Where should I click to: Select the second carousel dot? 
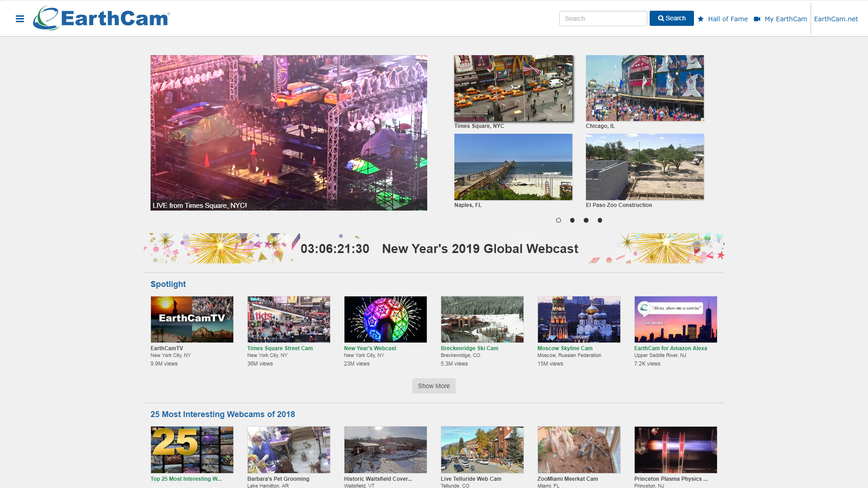click(572, 221)
